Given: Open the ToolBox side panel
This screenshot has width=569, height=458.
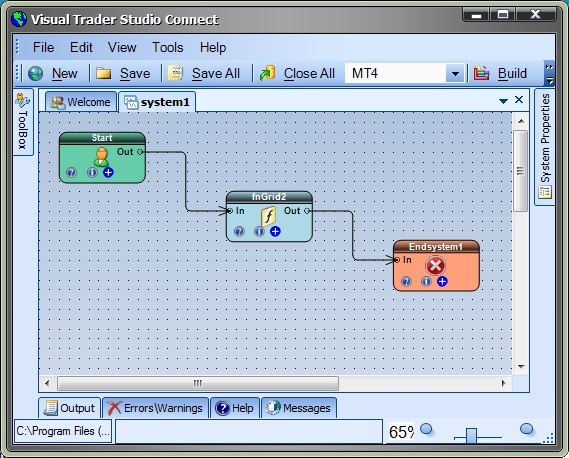Looking at the screenshot, I should coord(23,122).
